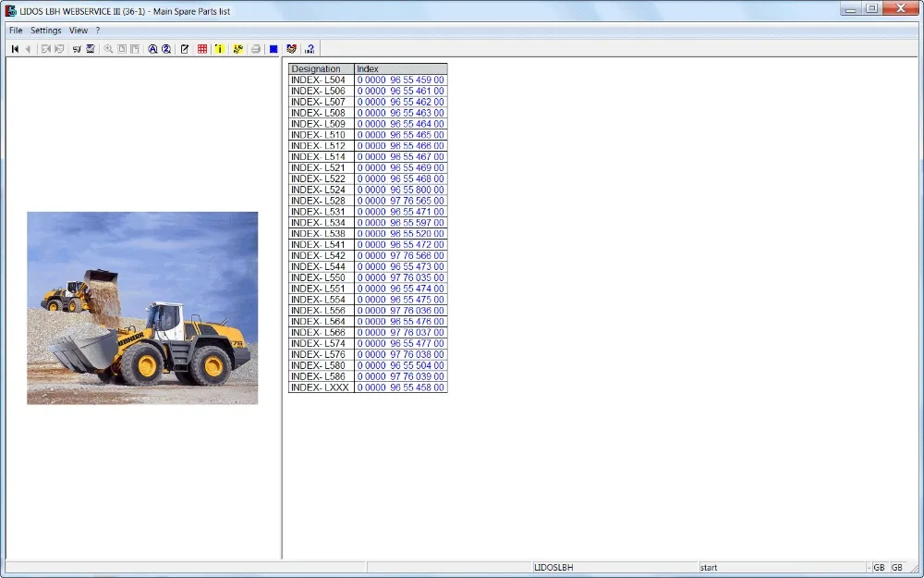Click the shopping cart icon
The height and width of the screenshot is (578, 924).
(x=77, y=49)
